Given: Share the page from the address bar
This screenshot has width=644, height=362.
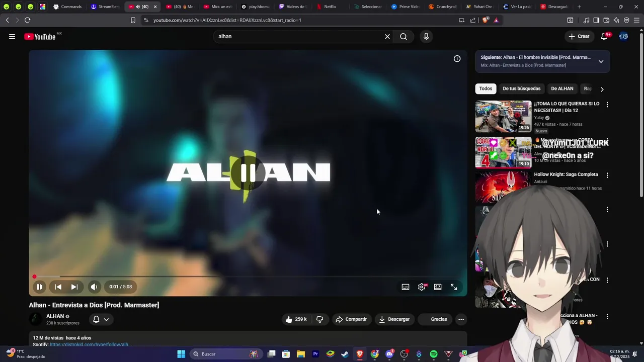Looking at the screenshot, I should coord(473,20).
